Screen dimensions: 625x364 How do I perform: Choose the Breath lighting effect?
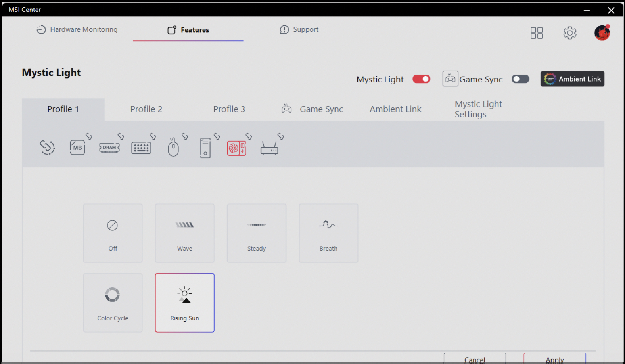pyautogui.click(x=328, y=233)
